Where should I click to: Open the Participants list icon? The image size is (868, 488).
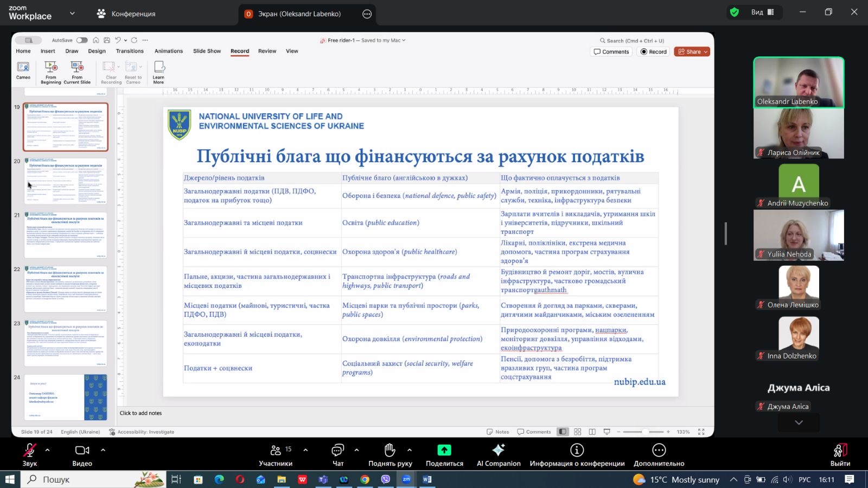click(276, 451)
